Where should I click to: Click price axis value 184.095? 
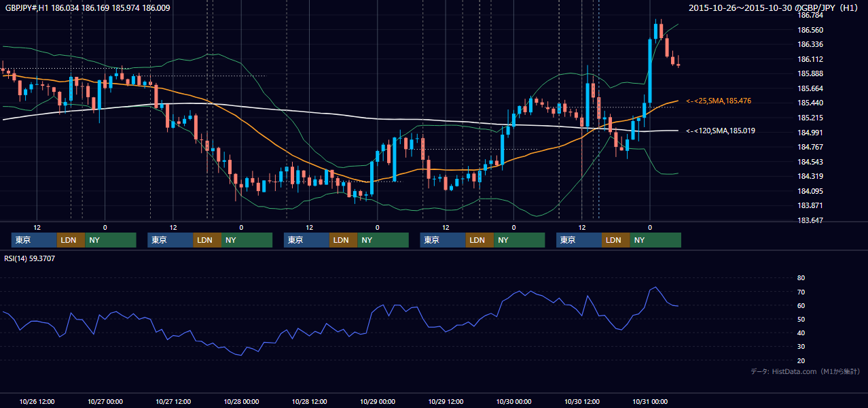pos(810,191)
